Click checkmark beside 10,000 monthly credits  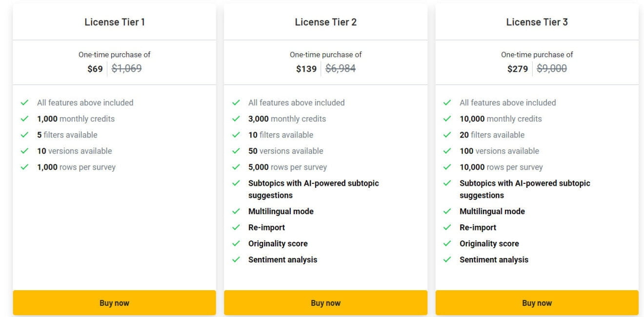(x=447, y=119)
